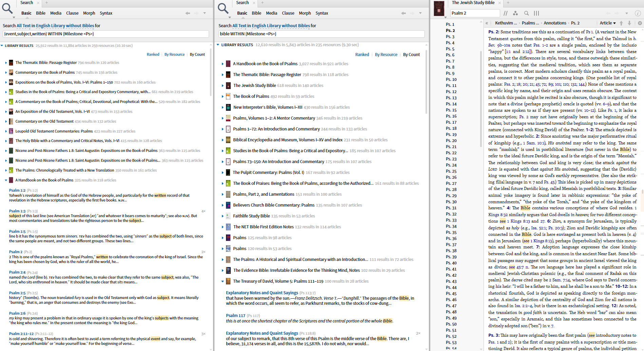This screenshot has width=644, height=351.
Task: Open middle Search panel magnifier menu
Action: 223,9
